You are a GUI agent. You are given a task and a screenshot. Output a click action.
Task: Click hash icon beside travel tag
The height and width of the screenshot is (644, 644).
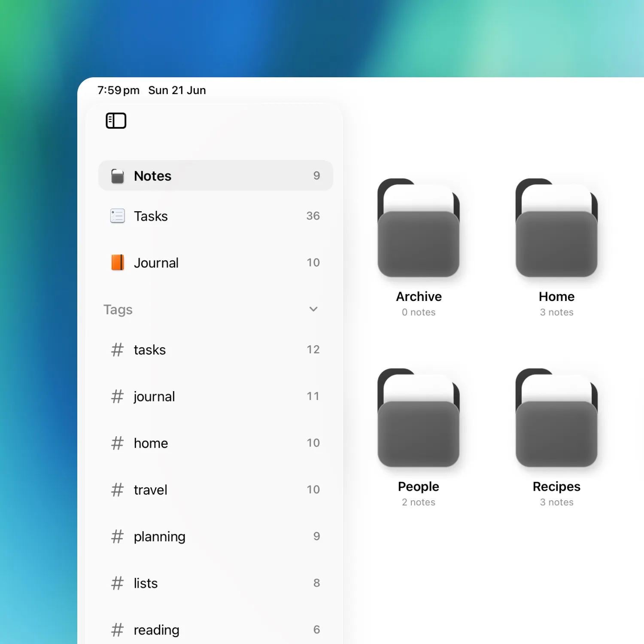(117, 490)
